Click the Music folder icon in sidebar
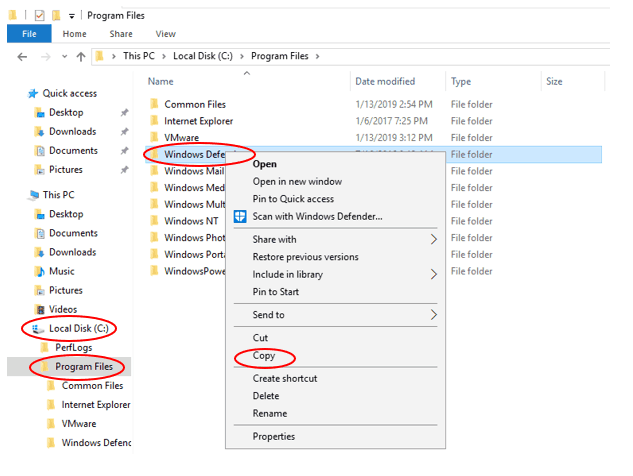 (39, 271)
